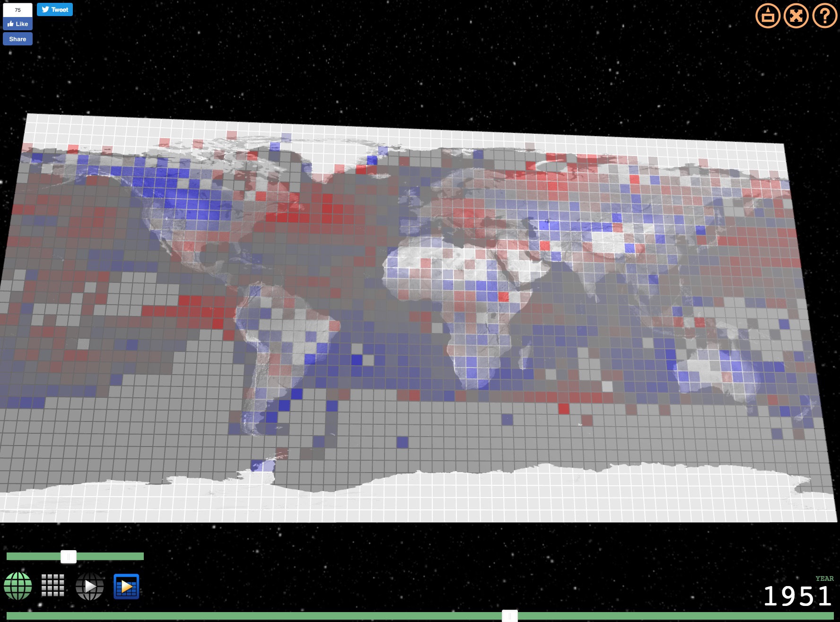Open help via the orange question mark
The height and width of the screenshot is (622, 840).
click(824, 16)
